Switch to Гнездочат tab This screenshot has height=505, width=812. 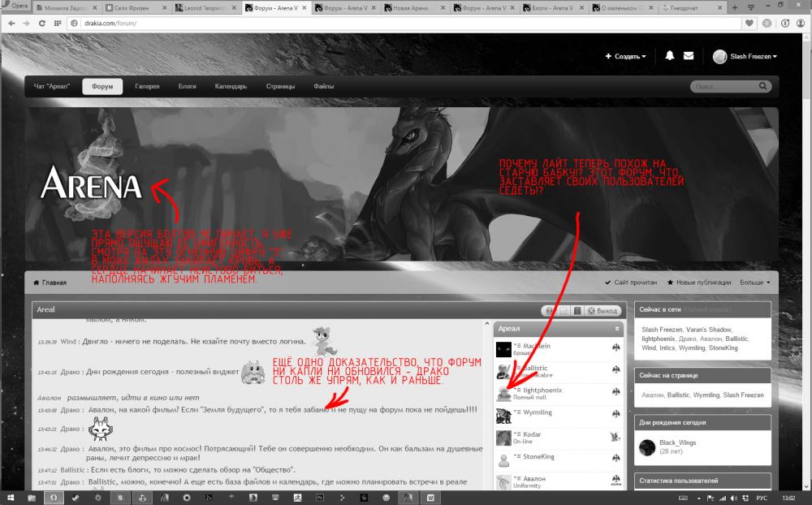[x=693, y=8]
